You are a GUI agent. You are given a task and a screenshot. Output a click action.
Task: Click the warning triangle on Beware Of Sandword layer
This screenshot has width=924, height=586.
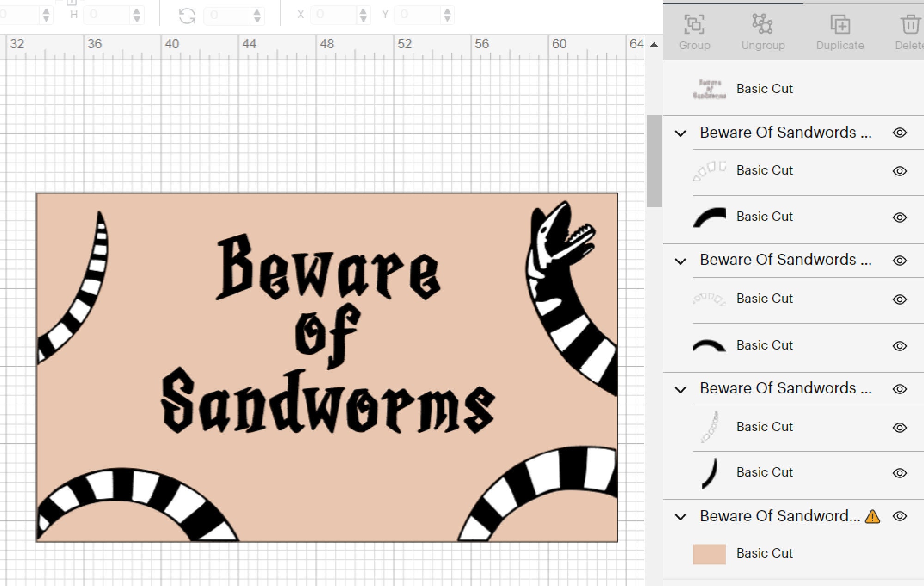(874, 516)
